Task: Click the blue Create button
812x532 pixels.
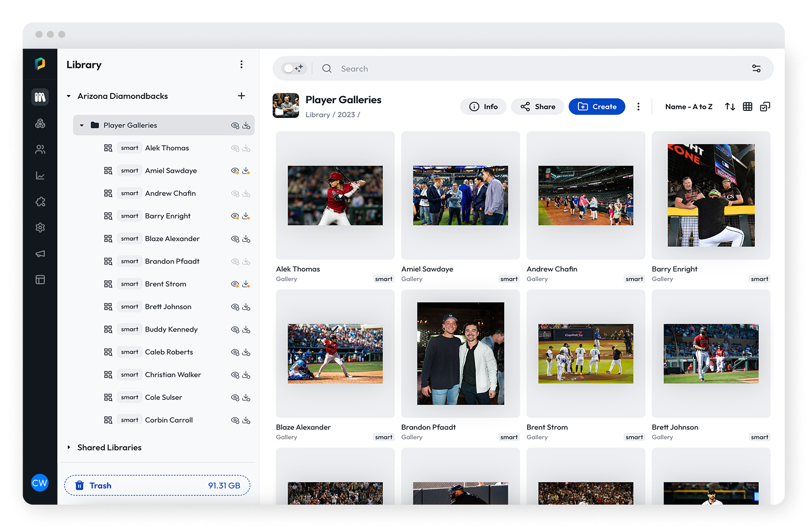Action: pyautogui.click(x=597, y=107)
